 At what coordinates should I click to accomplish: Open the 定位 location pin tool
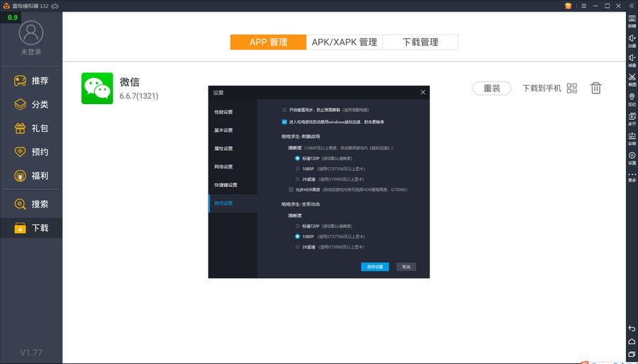[x=632, y=98]
